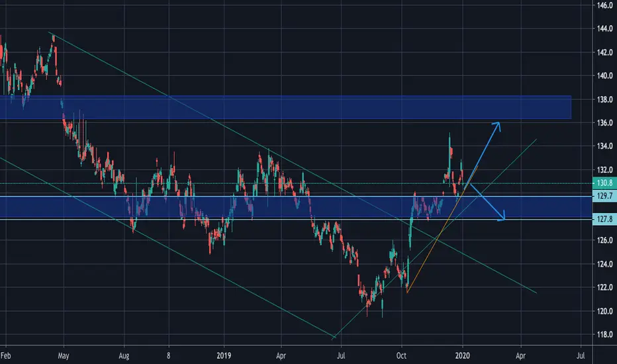Screen dimensions: 617x364
Task: Click the first Apr label after 2019
Action: point(281,356)
